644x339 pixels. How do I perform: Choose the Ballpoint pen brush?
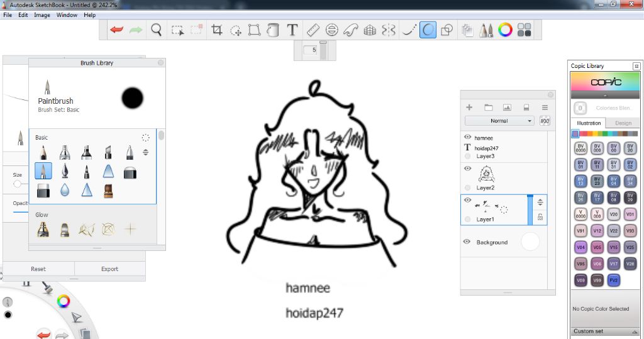[x=130, y=152]
